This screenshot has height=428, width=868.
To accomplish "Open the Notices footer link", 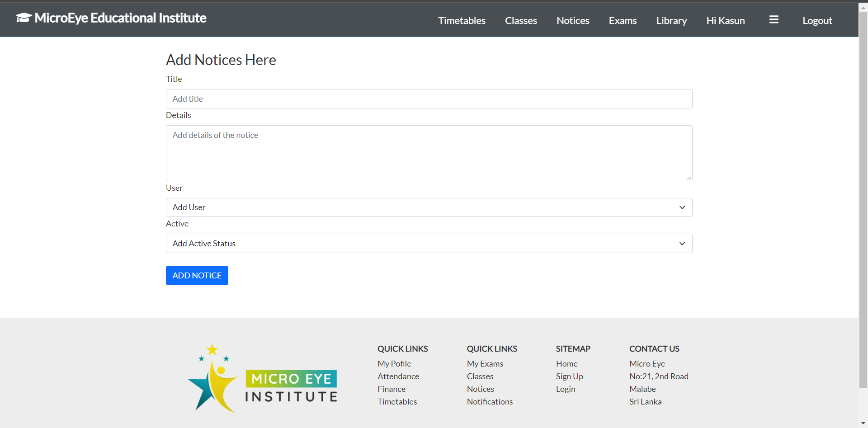I will [481, 389].
